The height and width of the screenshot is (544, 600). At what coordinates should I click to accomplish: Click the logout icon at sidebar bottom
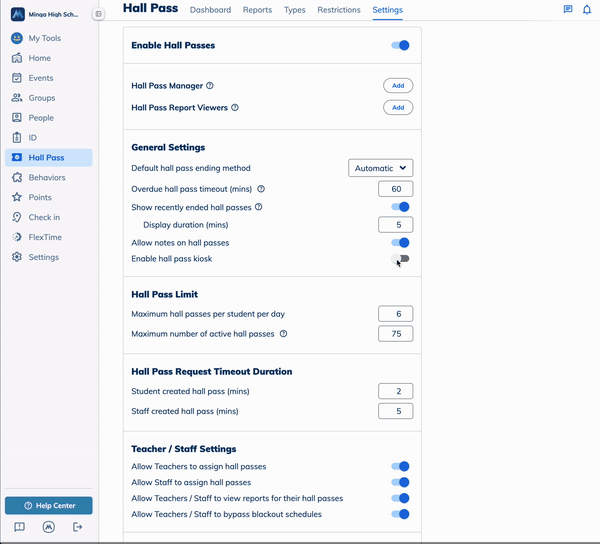tap(77, 527)
